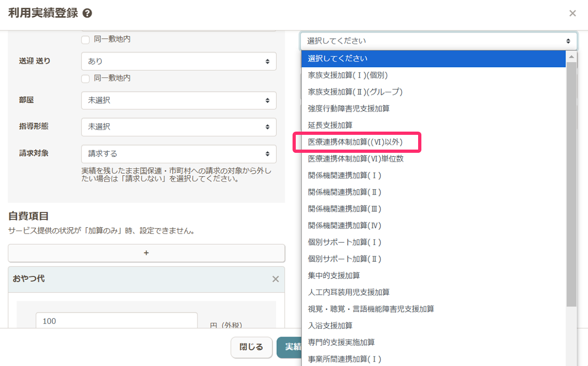Select 集中的支援加算 in dropdown list

[334, 276]
